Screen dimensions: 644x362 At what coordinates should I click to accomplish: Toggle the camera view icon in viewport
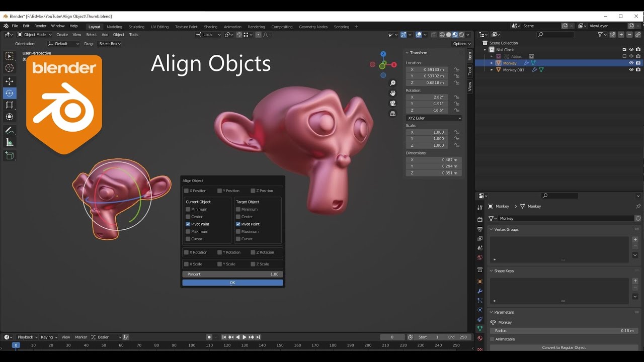(393, 103)
